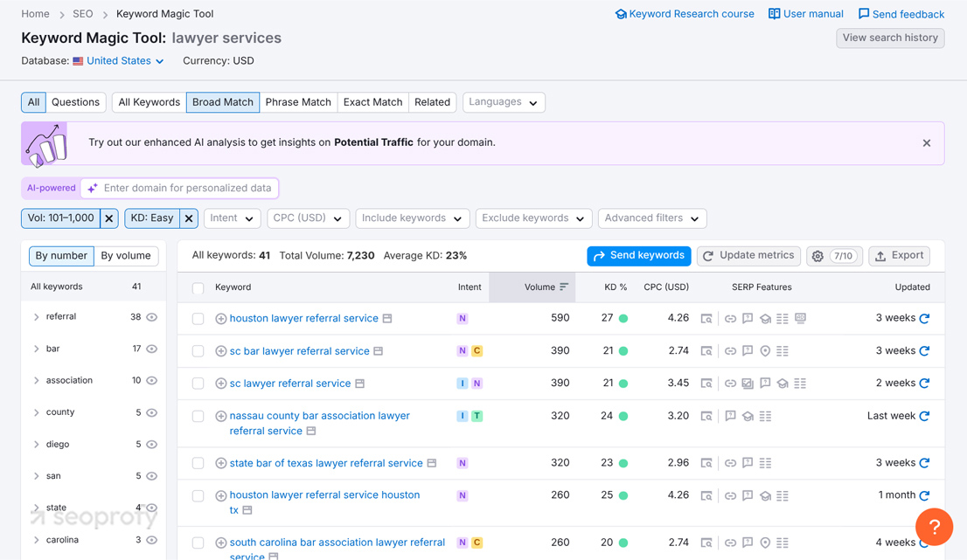Dismiss the Potential Traffic banner
The height and width of the screenshot is (560, 967).
point(926,143)
